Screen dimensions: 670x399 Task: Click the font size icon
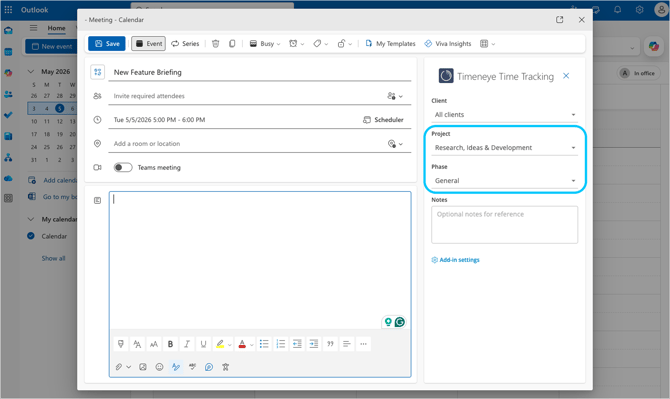[154, 344]
